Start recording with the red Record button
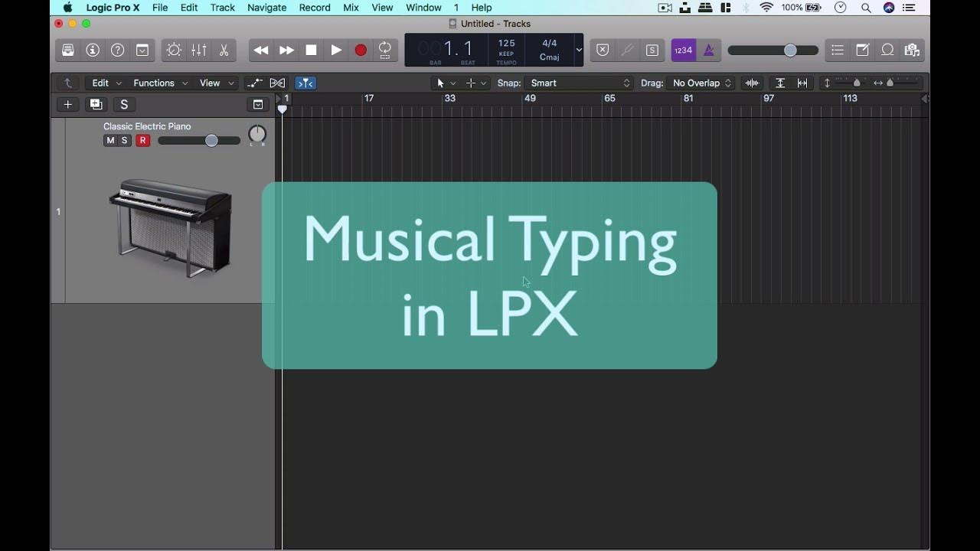The height and width of the screenshot is (551, 980). point(361,50)
